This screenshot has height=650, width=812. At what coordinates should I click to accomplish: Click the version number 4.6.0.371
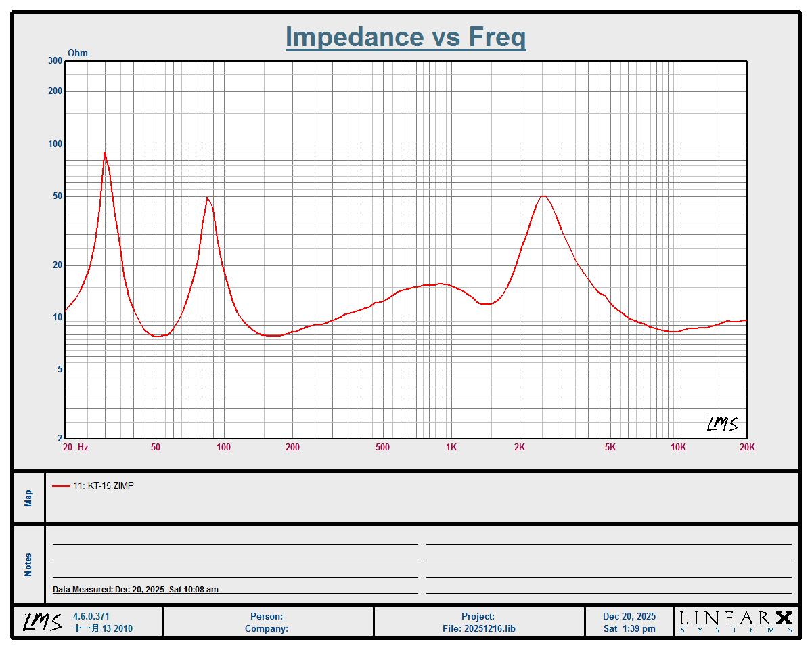(91, 616)
